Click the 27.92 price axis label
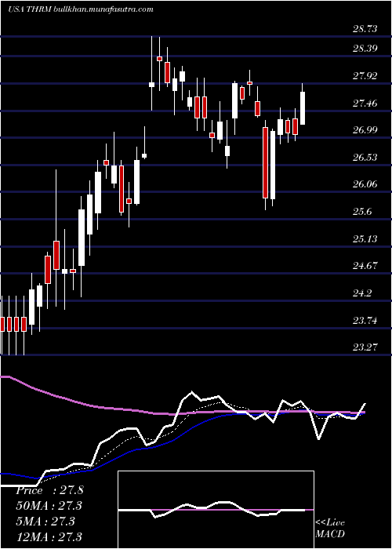The height and width of the screenshot is (549, 392). coord(365,75)
